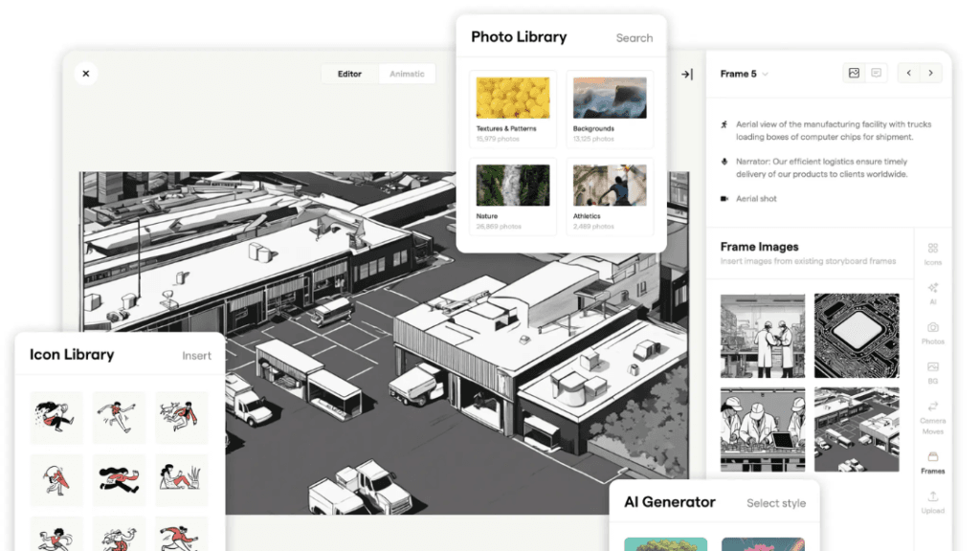Open the Frame 5 dropdown

coord(744,74)
